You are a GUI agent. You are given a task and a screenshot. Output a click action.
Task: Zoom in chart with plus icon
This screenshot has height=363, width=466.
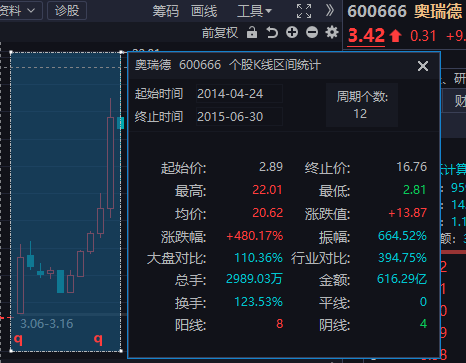point(292,32)
